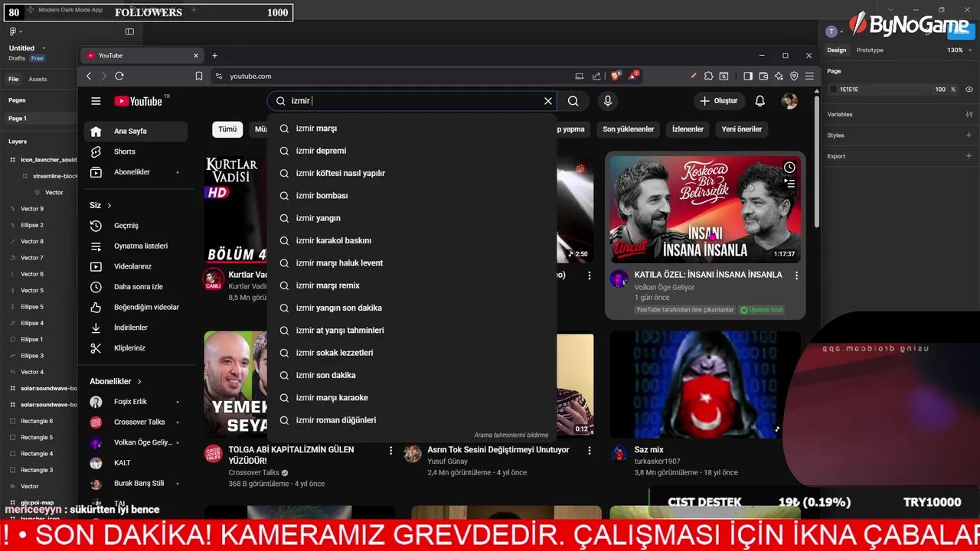Click the YouTube search magnifier button
Viewport: 980px width, 551px height.
point(573,101)
